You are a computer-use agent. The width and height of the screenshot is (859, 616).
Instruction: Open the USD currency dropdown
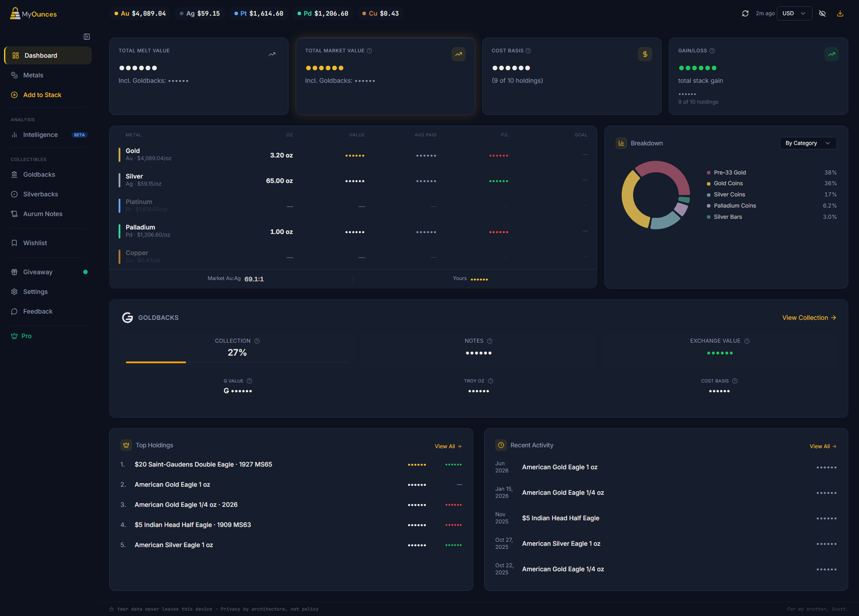coord(794,13)
